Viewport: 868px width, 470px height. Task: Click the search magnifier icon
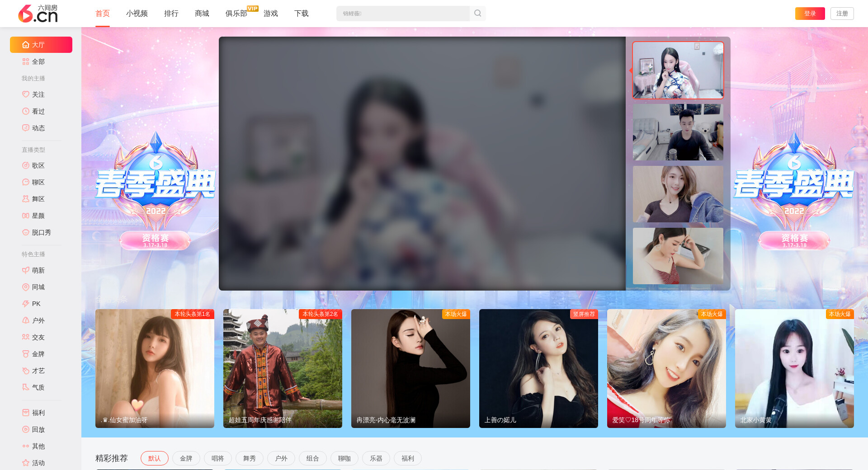[477, 14]
